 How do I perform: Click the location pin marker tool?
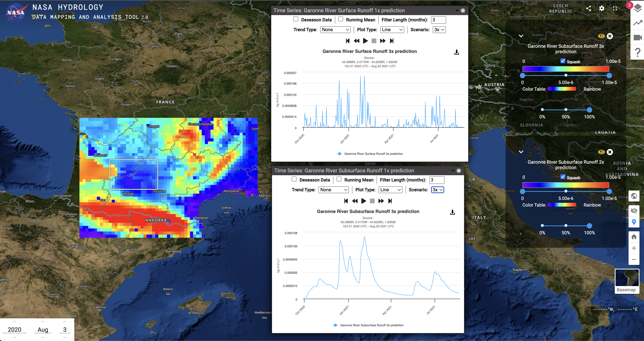pos(634,222)
